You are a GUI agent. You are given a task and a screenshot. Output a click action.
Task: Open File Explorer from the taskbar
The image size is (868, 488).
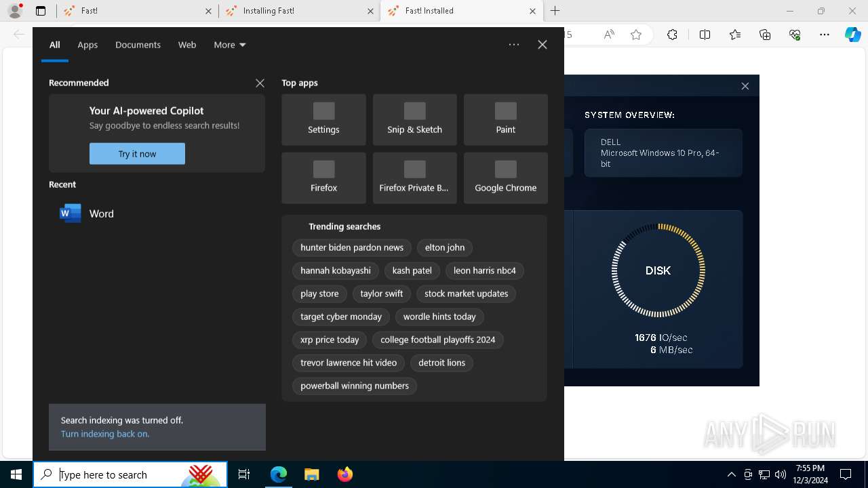tap(312, 474)
